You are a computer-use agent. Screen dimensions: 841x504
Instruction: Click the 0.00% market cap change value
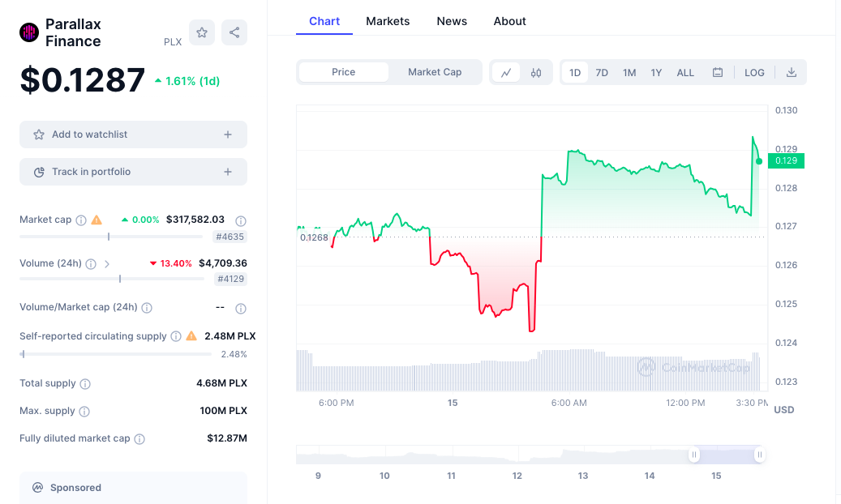[x=140, y=220]
